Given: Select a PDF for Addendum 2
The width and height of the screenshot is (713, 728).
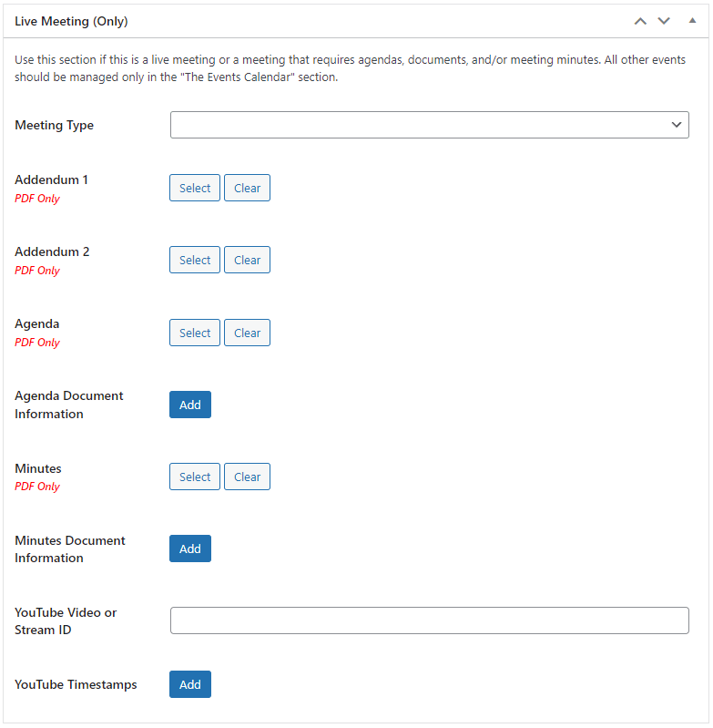Looking at the screenshot, I should (195, 260).
